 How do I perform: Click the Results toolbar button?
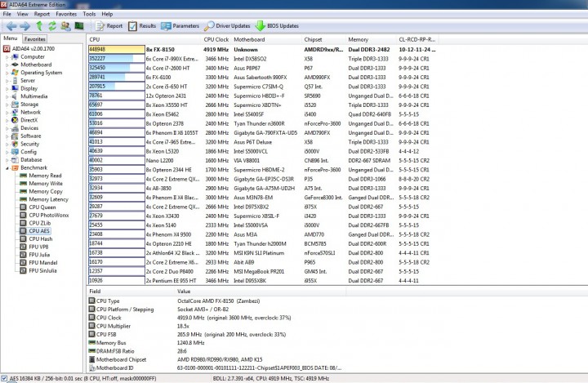(x=142, y=26)
